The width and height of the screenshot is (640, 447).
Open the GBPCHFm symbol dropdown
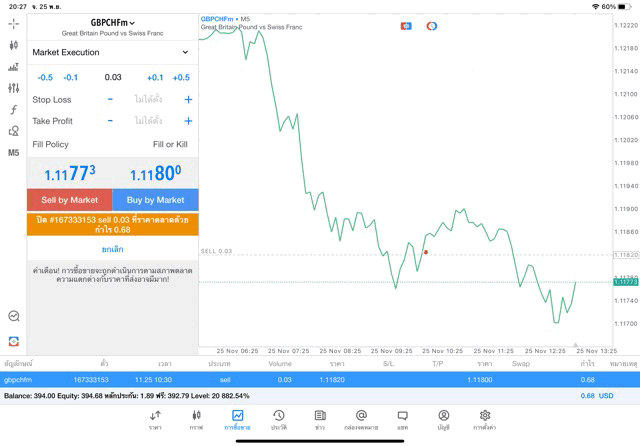pos(112,22)
